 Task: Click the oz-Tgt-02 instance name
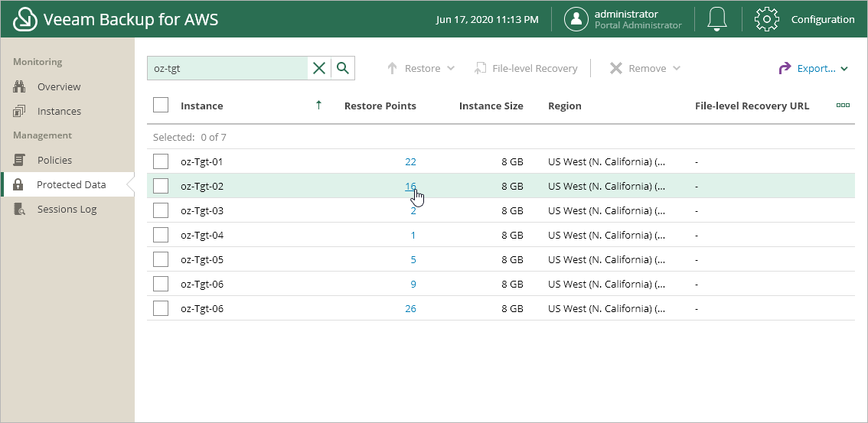(201, 186)
